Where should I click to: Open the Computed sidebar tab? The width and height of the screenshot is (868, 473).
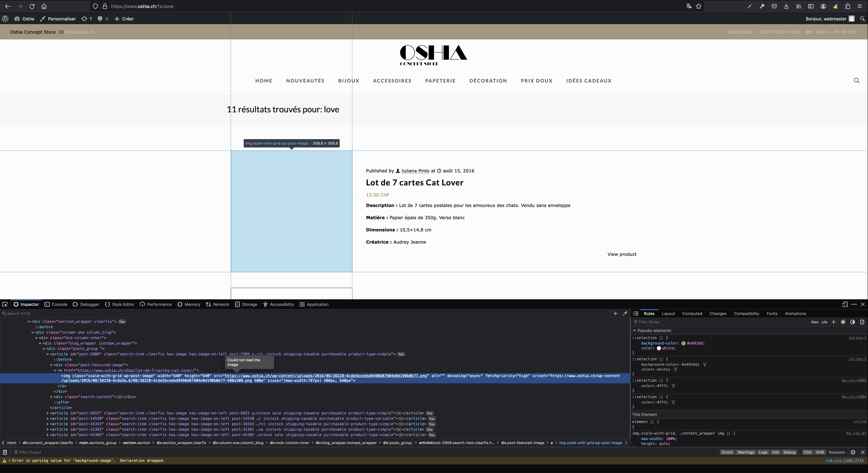pyautogui.click(x=692, y=313)
